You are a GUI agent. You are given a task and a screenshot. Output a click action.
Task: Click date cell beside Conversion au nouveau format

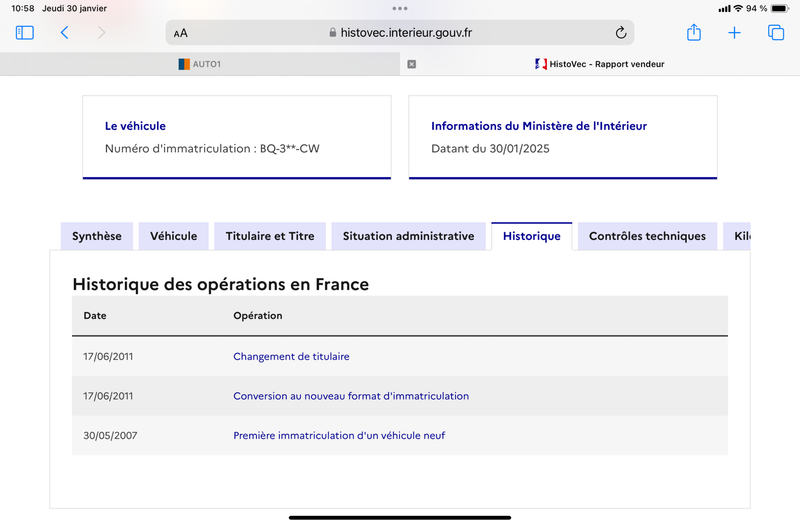pos(108,396)
